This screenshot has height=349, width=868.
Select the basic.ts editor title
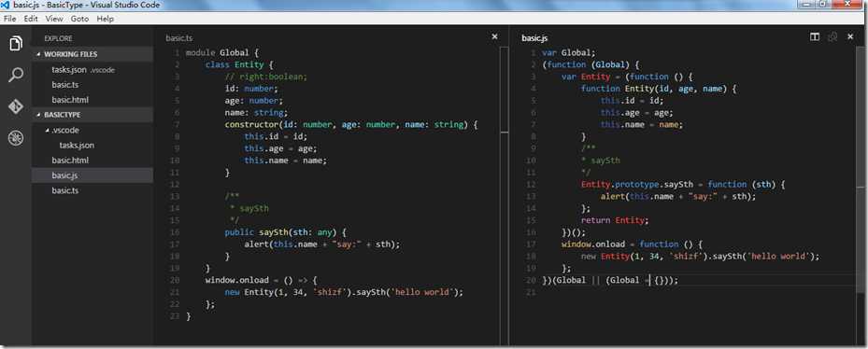[178, 38]
